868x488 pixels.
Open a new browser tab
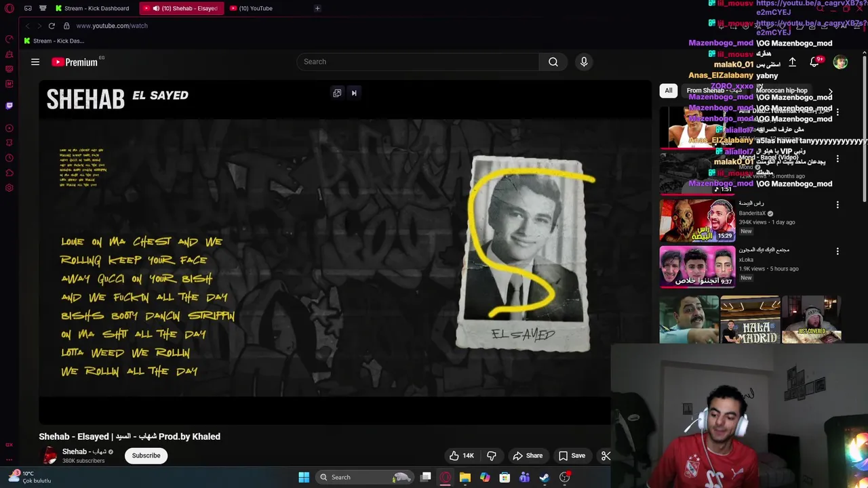[x=317, y=8]
